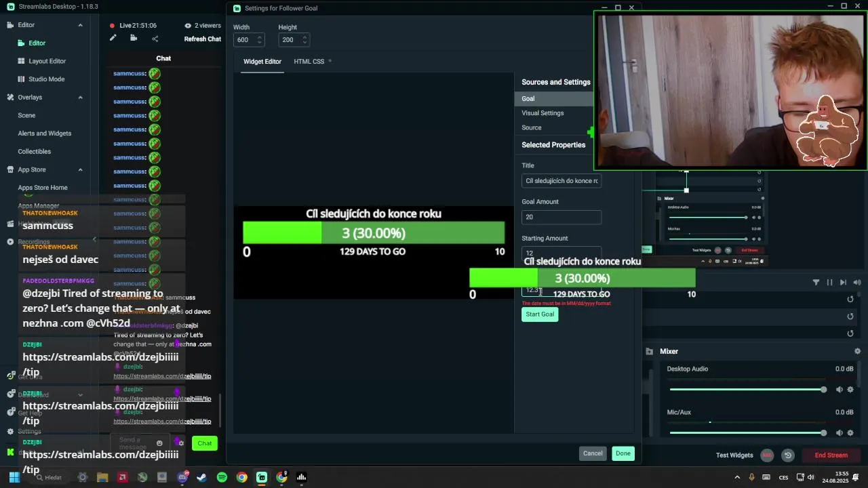This screenshot has width=868, height=488.
Task: Click the Width stepper arrows
Action: 259,40
